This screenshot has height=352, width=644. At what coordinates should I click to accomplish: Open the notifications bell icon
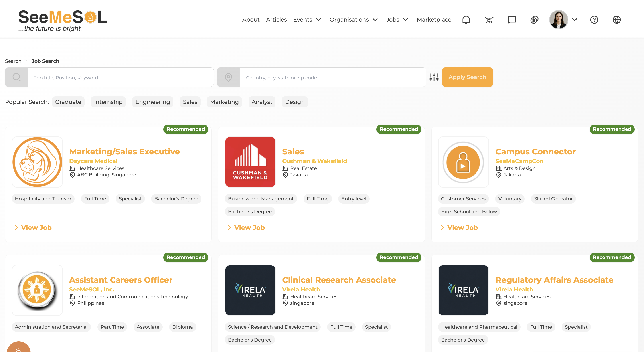pos(466,20)
